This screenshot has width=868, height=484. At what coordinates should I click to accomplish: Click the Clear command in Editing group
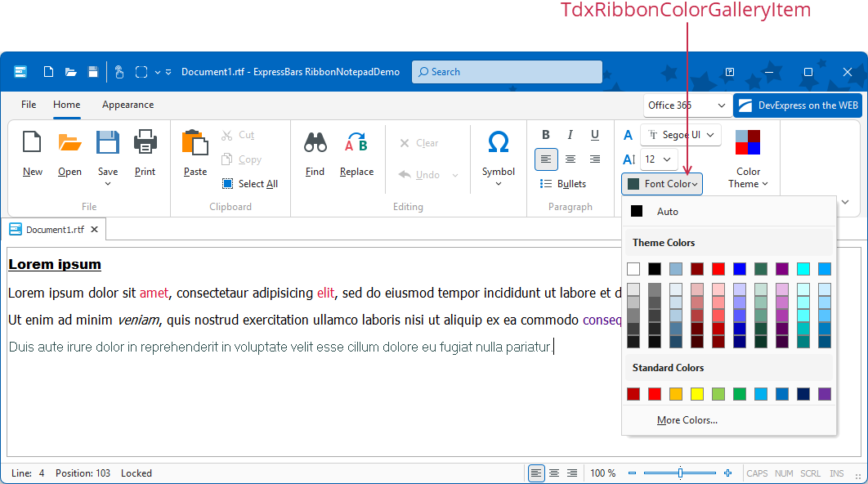tap(418, 143)
